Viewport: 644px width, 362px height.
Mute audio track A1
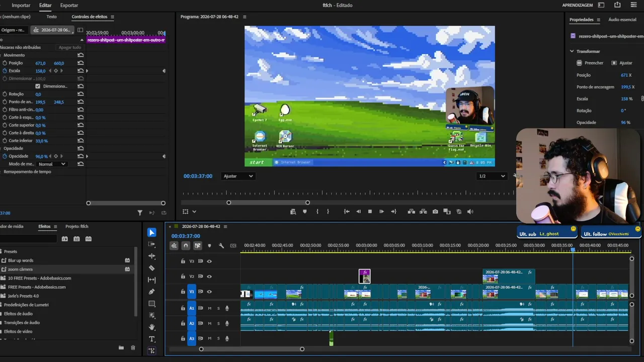click(210, 308)
